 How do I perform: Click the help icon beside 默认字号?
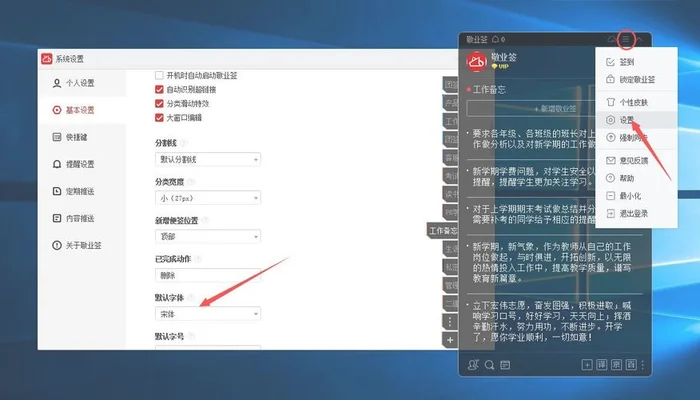coord(191,336)
